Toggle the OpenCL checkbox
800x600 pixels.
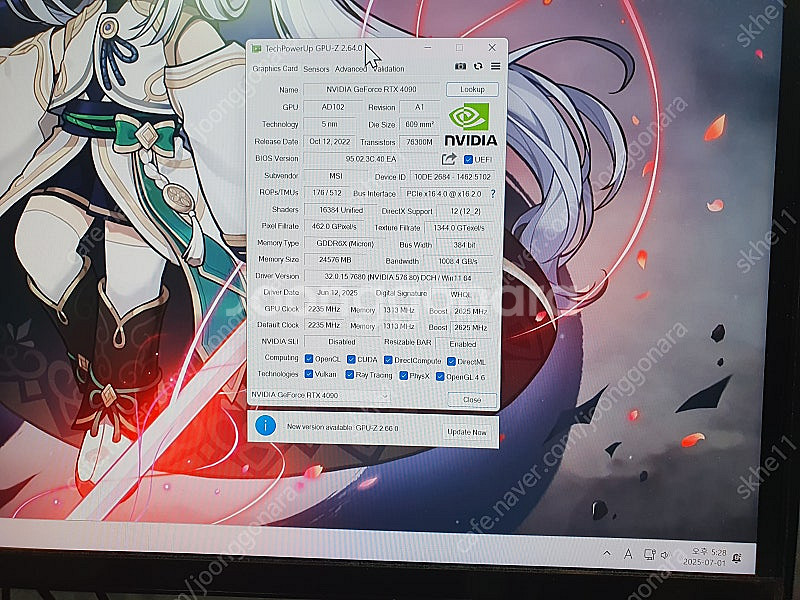click(x=309, y=359)
